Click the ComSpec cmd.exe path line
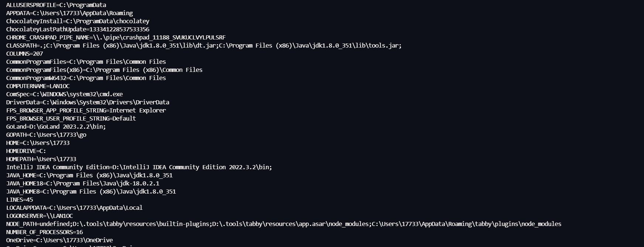The image size is (644, 247). (x=64, y=94)
